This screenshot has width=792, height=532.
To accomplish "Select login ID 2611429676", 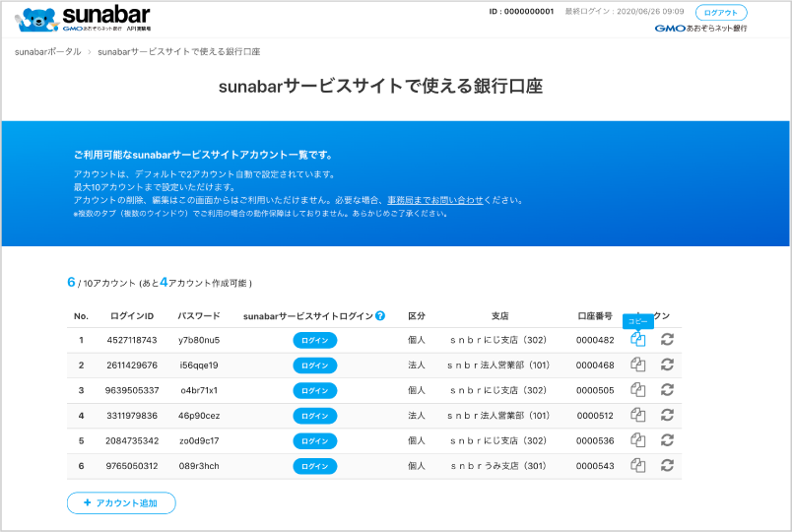I will click(132, 366).
